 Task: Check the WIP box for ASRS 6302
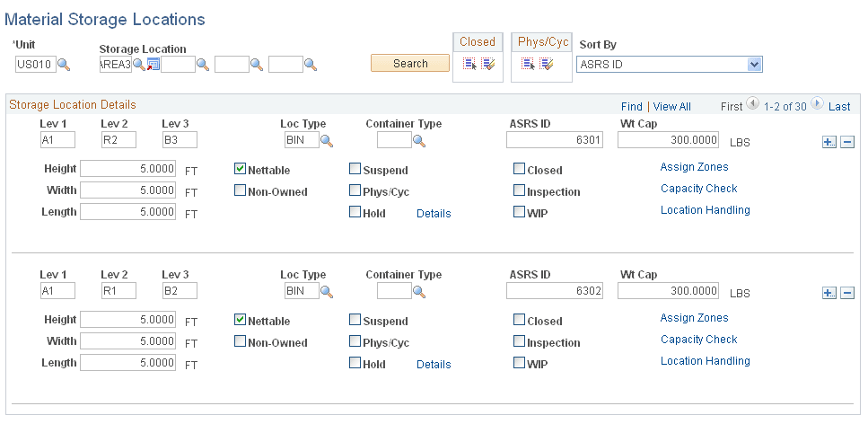click(x=519, y=363)
